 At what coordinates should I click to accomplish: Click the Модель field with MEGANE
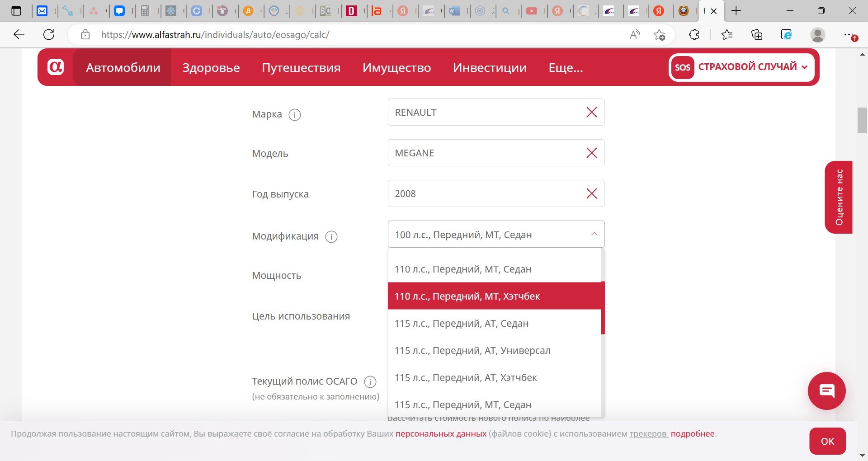(x=496, y=153)
